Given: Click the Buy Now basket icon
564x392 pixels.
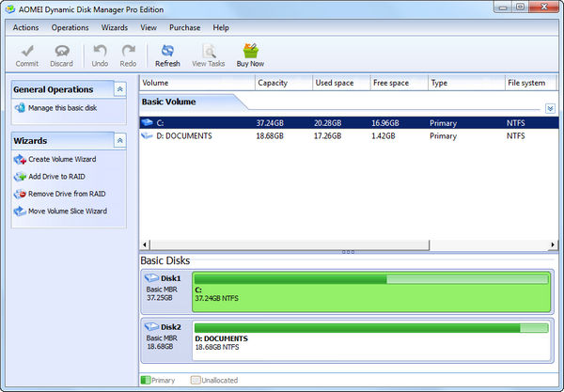Looking at the screenshot, I should pyautogui.click(x=249, y=50).
